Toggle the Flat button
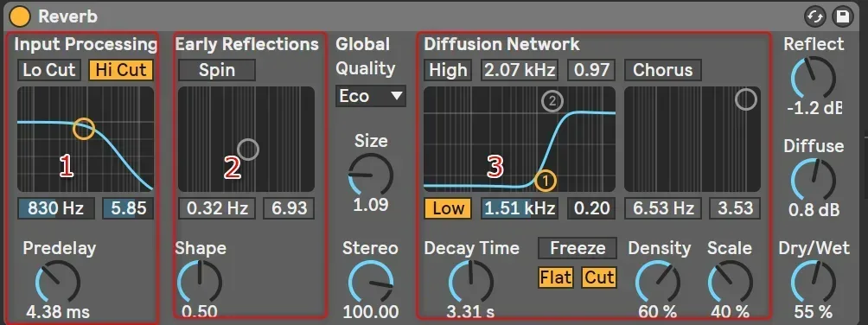This screenshot has height=325, width=868. pos(556,277)
